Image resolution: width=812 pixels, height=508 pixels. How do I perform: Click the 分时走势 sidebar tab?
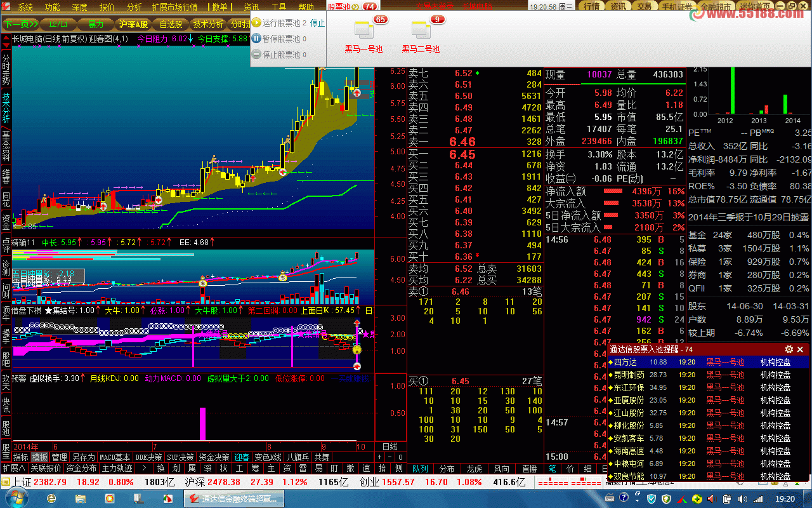pos(6,68)
